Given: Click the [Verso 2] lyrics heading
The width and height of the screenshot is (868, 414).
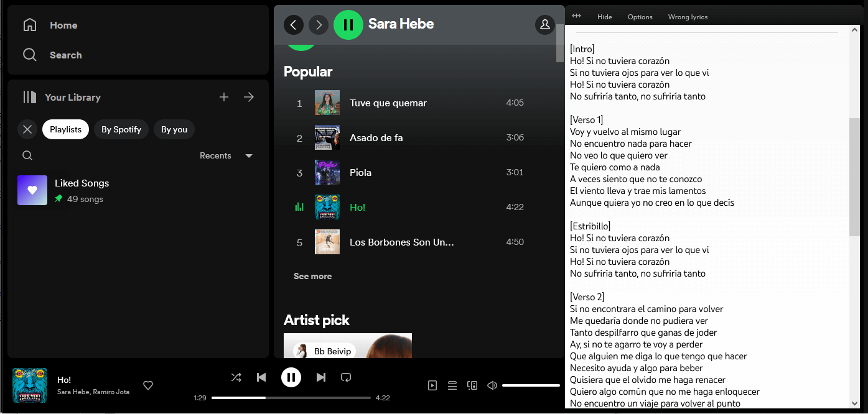Looking at the screenshot, I should 587,297.
